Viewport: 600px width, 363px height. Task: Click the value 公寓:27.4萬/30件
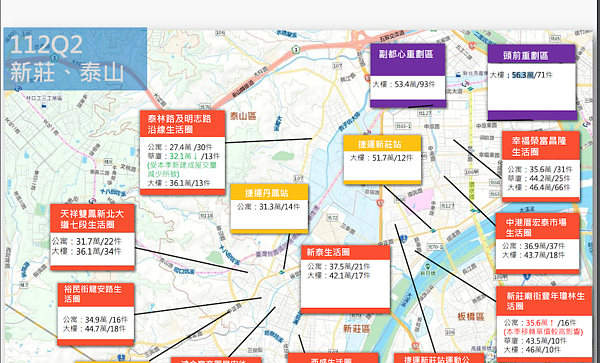179,147
